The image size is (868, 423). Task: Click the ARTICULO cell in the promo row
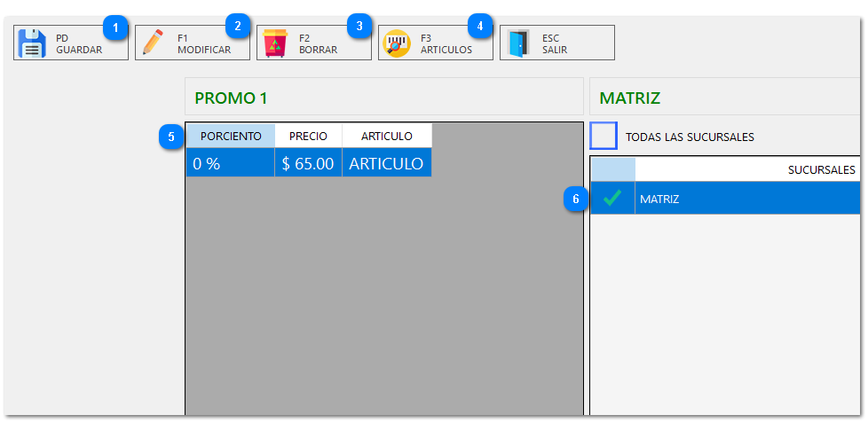[x=387, y=162]
